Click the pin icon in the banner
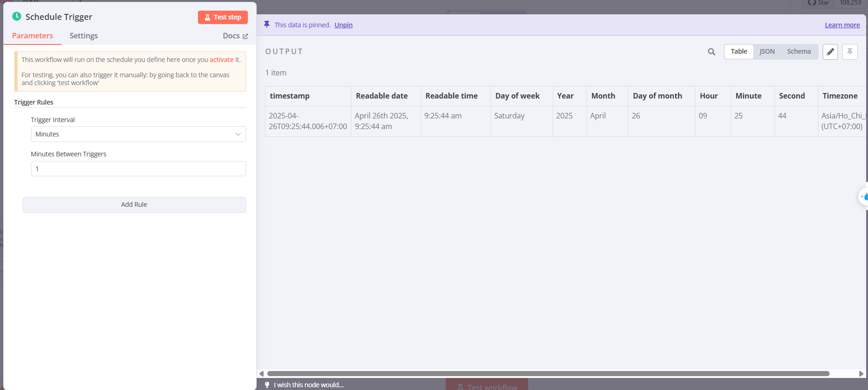 point(267,25)
